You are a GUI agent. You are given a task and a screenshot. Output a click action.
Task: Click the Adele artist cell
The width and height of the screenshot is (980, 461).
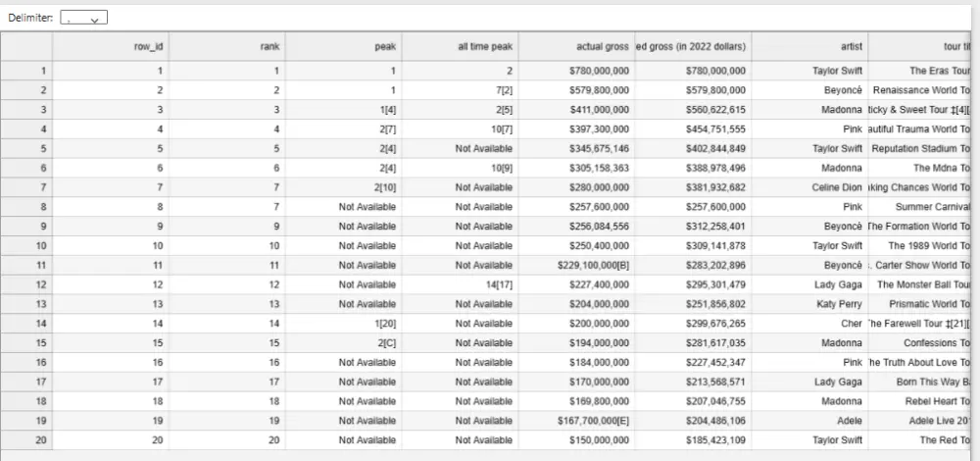point(809,421)
